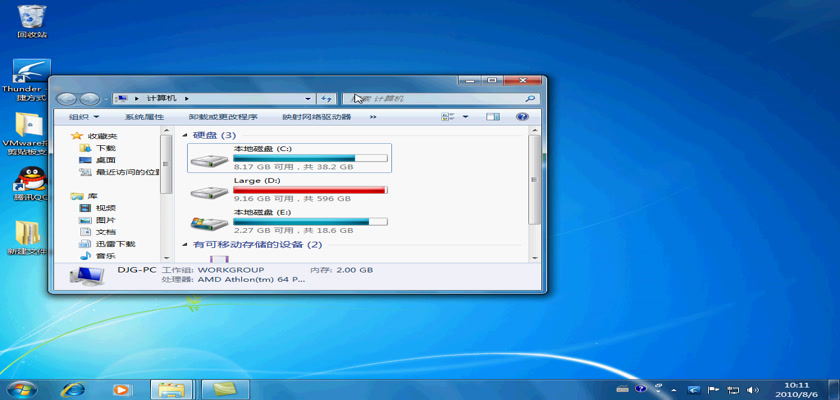
Task: Expand the change view options arrow
Action: click(465, 117)
